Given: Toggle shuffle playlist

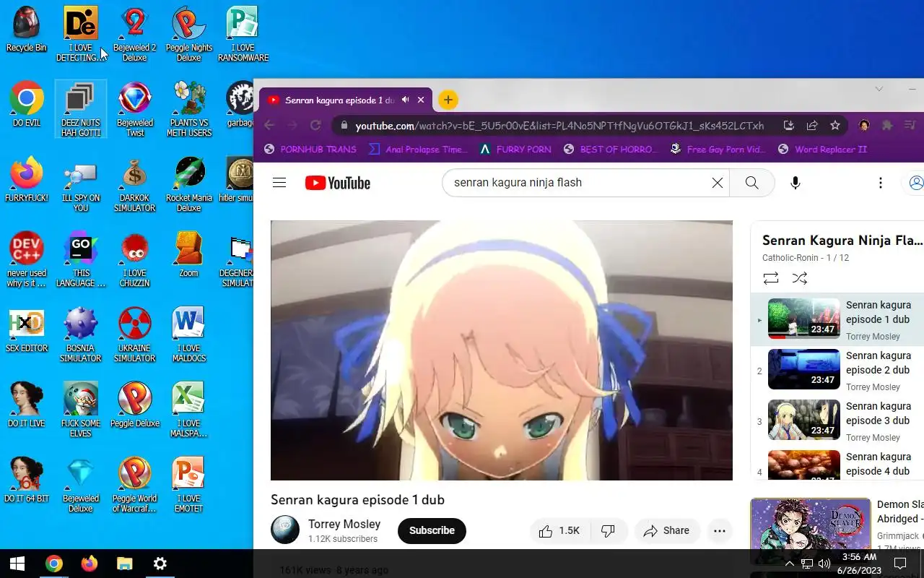Looking at the screenshot, I should [x=799, y=278].
